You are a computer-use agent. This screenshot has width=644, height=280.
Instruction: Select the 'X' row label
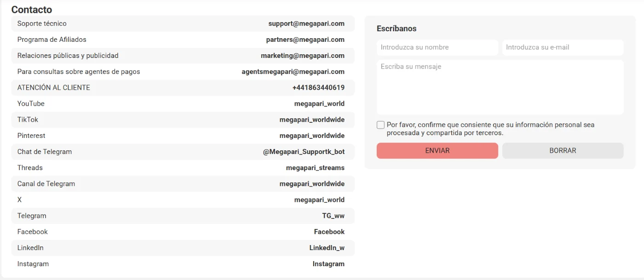(19, 200)
